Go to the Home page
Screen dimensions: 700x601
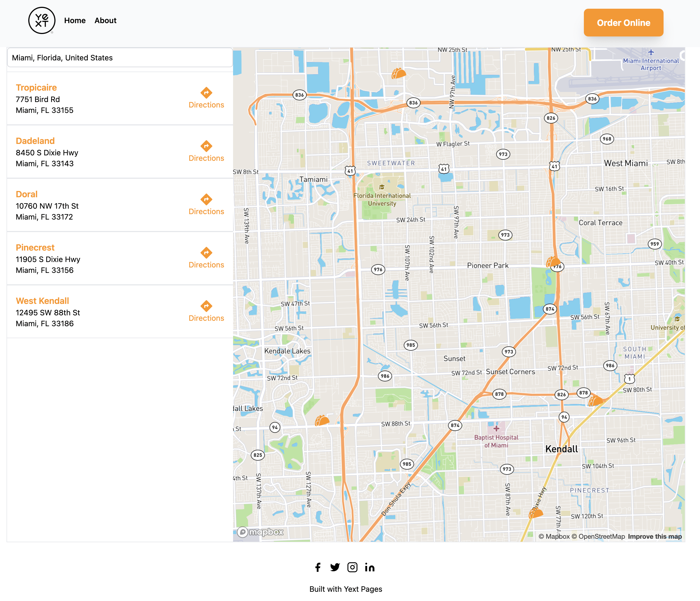click(75, 21)
